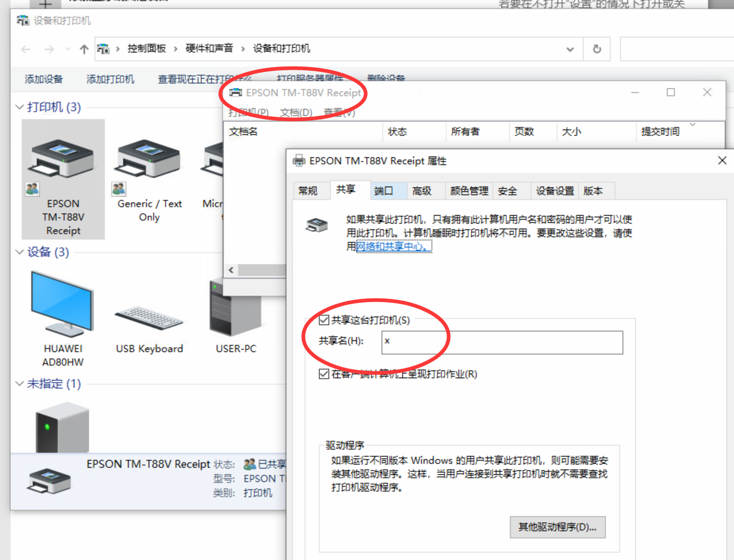This screenshot has width=734, height=560.
Task: Close the EPSON properties dialog
Action: (722, 160)
